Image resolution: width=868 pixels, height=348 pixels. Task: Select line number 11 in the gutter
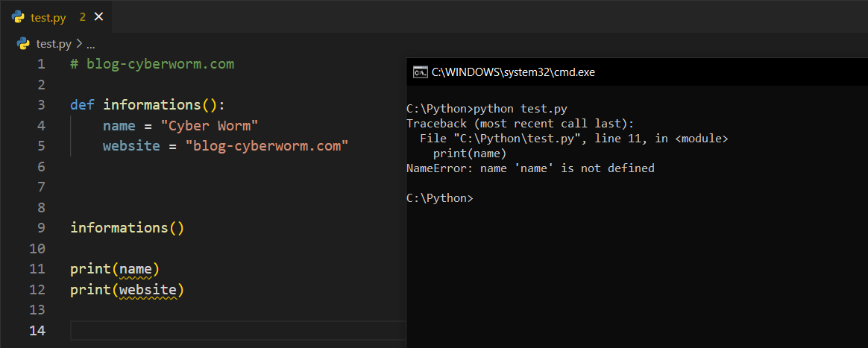(37, 269)
